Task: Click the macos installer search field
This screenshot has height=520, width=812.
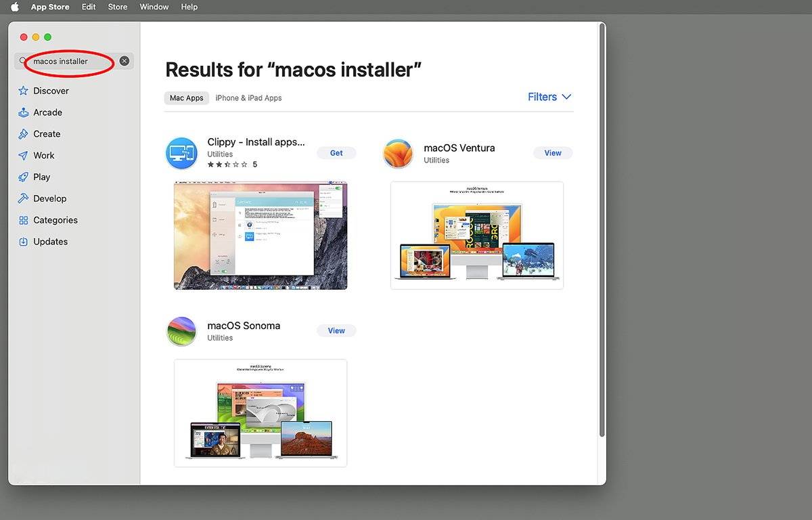Action: [68, 61]
